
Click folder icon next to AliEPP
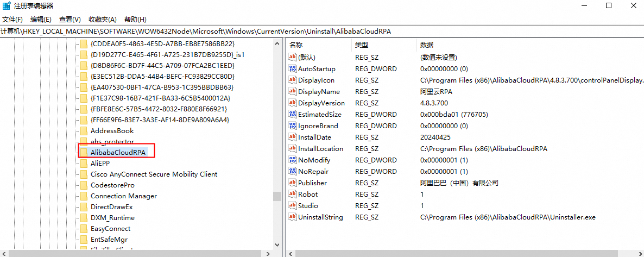click(x=84, y=163)
